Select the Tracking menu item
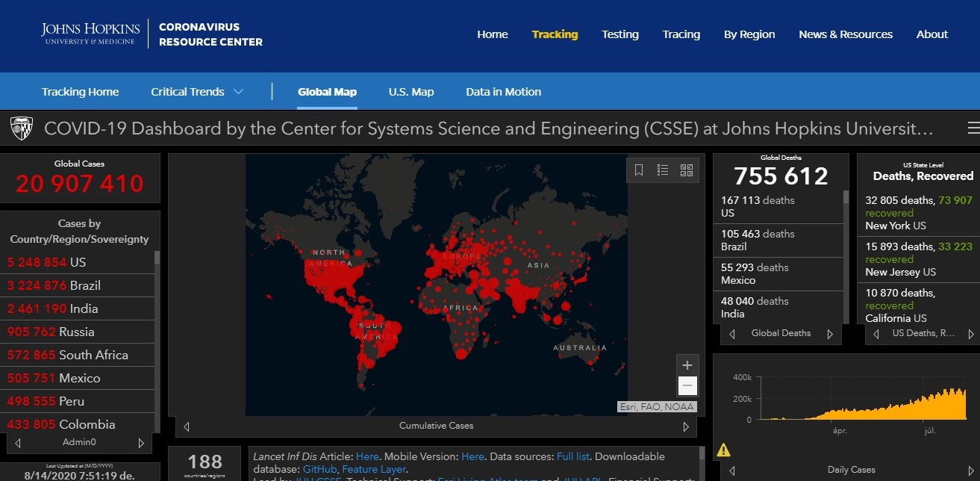Viewport: 980px width, 481px height. coord(555,34)
